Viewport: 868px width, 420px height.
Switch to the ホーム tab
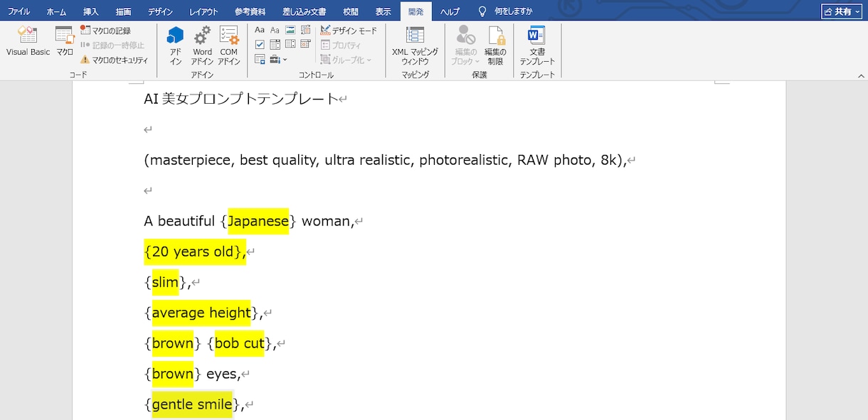(x=56, y=11)
